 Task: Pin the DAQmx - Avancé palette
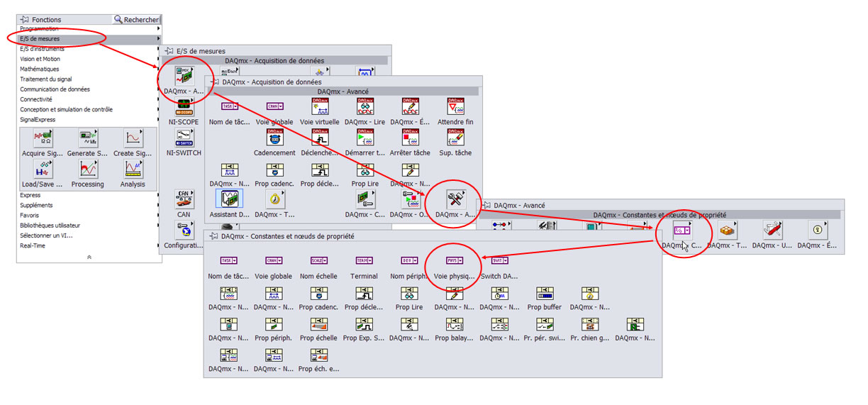[x=486, y=205]
